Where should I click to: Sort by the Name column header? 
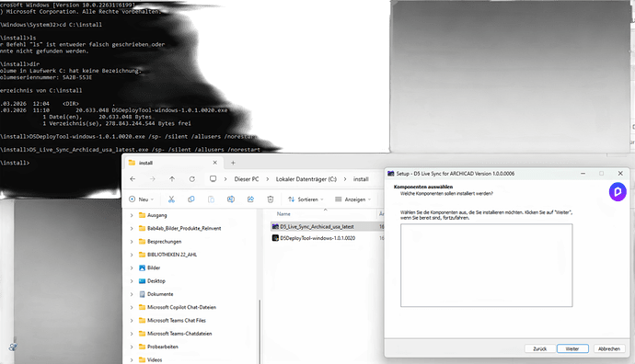click(x=283, y=214)
